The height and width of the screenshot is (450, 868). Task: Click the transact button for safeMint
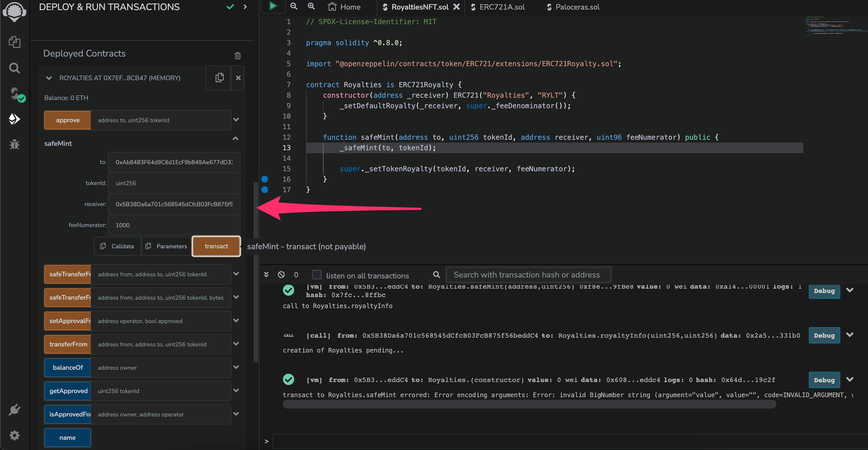216,246
